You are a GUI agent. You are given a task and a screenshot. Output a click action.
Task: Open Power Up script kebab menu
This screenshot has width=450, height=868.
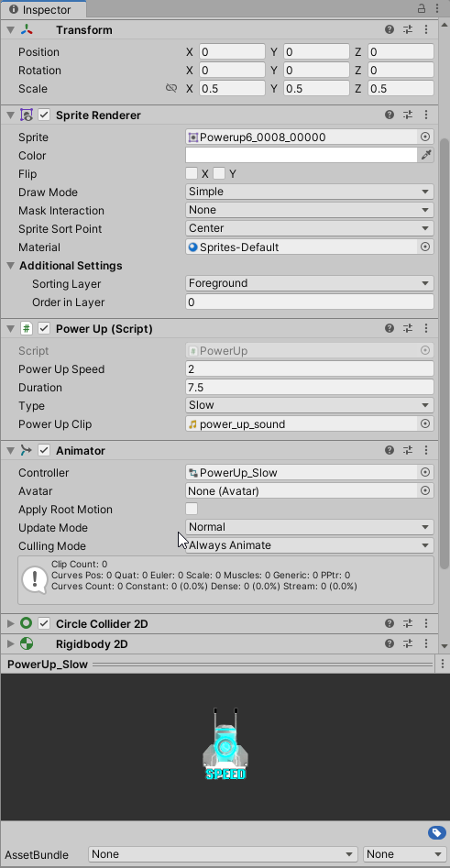click(x=425, y=329)
